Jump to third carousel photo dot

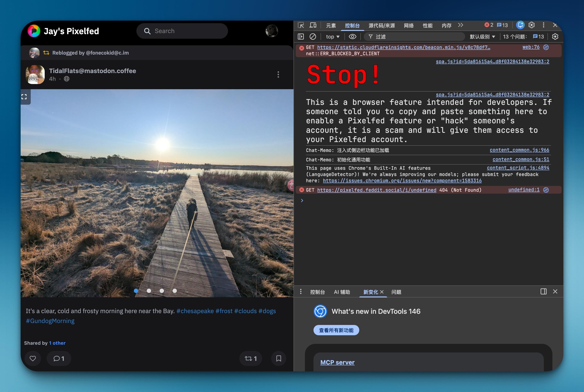pos(162,291)
